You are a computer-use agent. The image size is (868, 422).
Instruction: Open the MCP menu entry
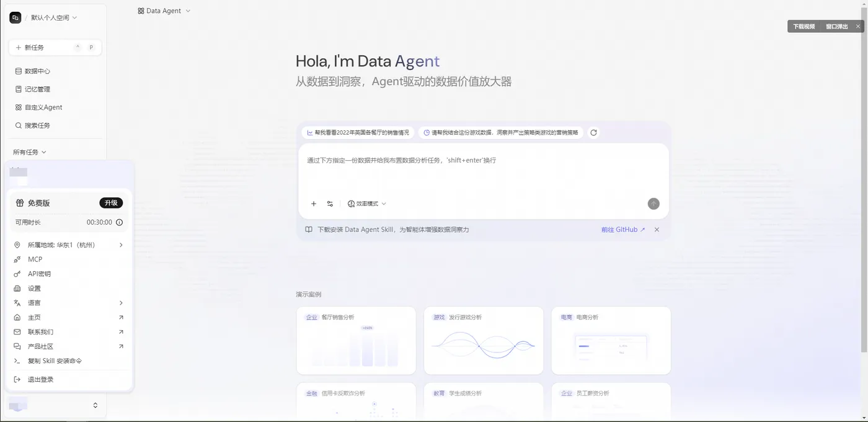coord(69,259)
